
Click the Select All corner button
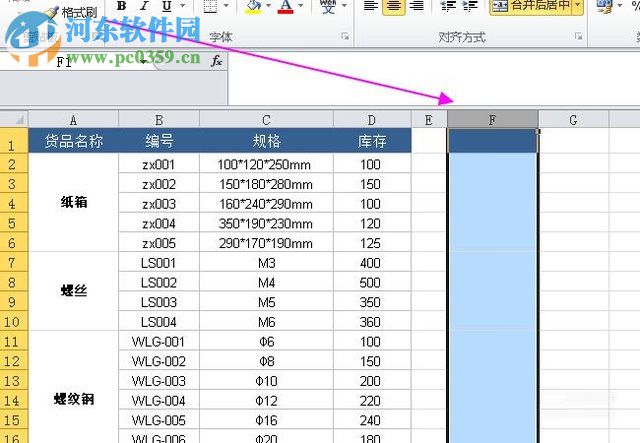(14, 120)
